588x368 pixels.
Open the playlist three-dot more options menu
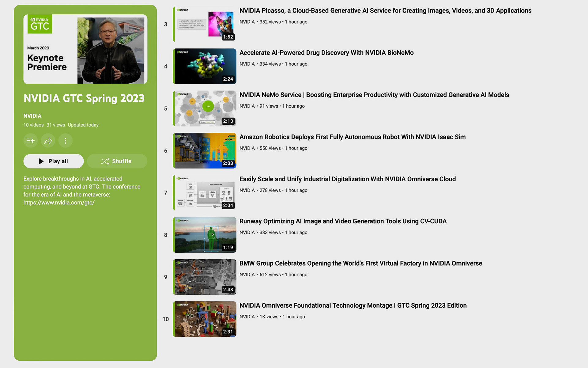click(65, 141)
